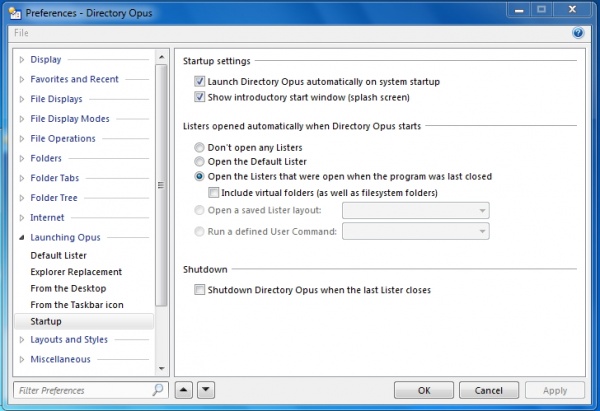The height and width of the screenshot is (411, 600).
Task: Enable Shutdown Directory Opus when last Lister closes
Action: (199, 290)
